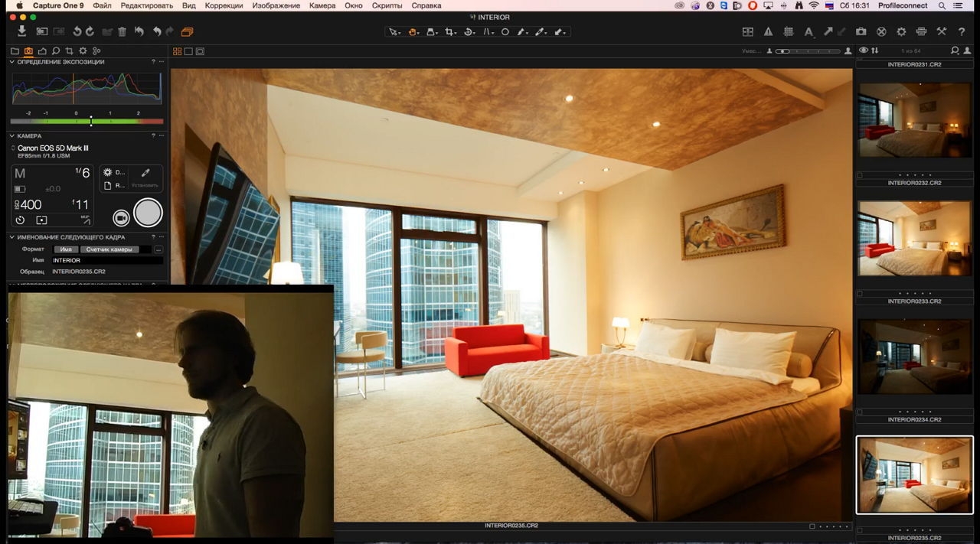Open the Lens correction tool tab

[42, 50]
